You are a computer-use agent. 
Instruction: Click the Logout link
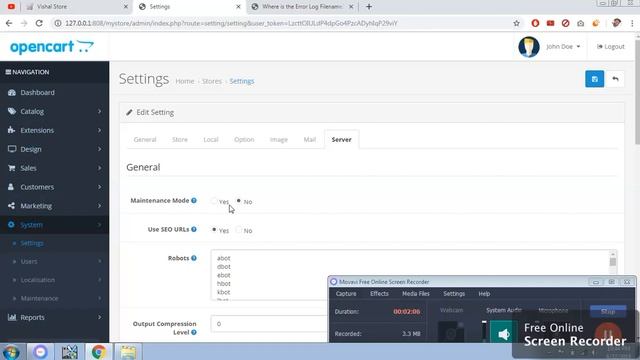(611, 47)
